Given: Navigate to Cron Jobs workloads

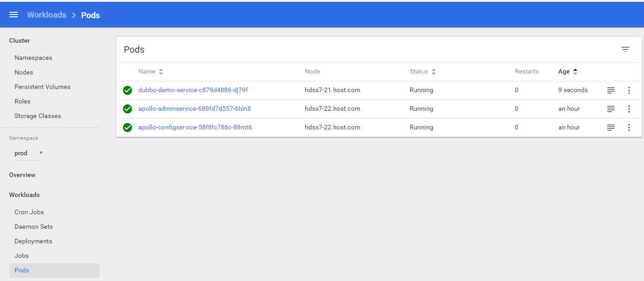Looking at the screenshot, I should [x=29, y=212].
